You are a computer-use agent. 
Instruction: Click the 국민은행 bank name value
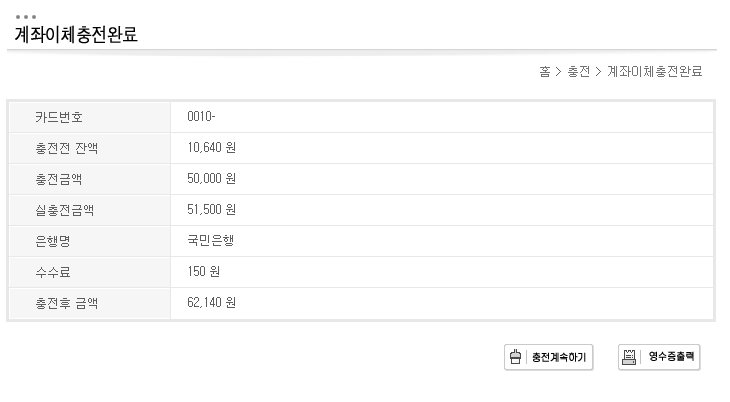tap(210, 241)
